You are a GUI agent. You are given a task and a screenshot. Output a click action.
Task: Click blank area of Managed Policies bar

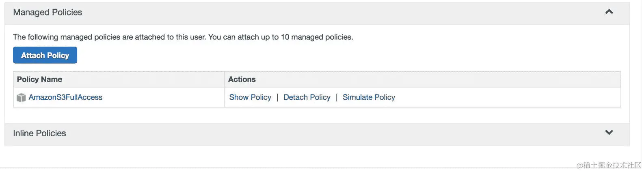click(x=325, y=12)
